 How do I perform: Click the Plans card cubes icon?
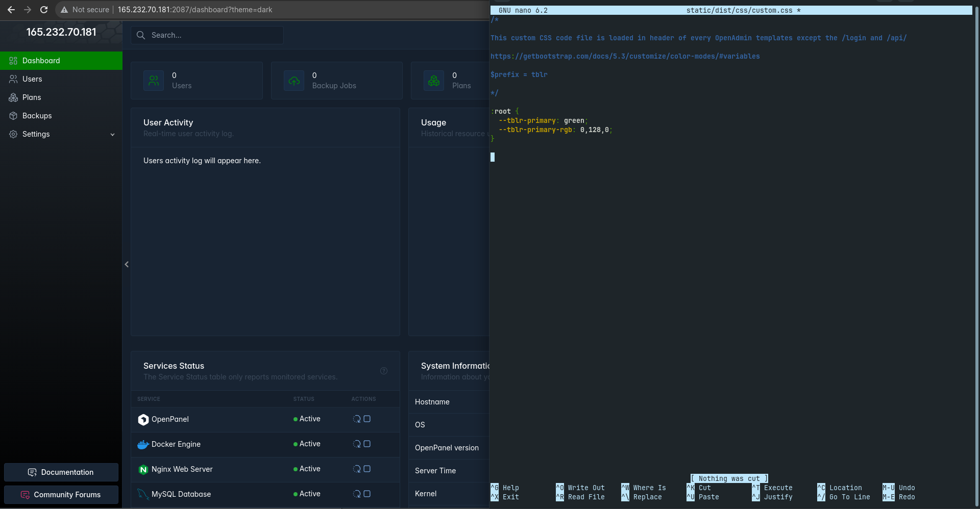tap(434, 81)
